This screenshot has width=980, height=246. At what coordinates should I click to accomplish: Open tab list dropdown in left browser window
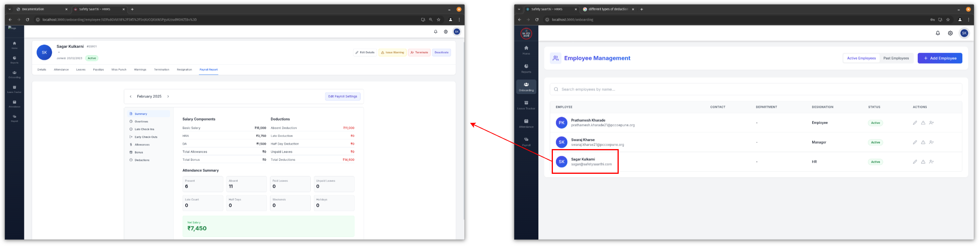[10, 9]
